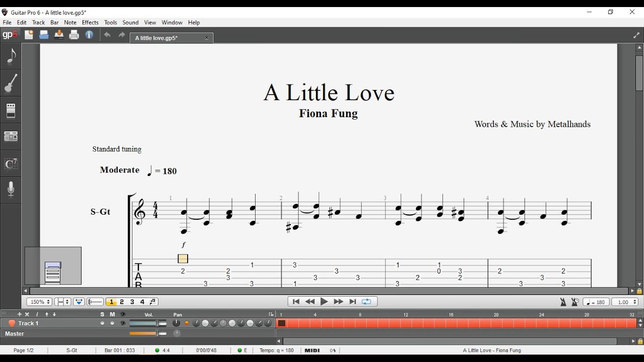Redo the last action

pyautogui.click(x=122, y=35)
